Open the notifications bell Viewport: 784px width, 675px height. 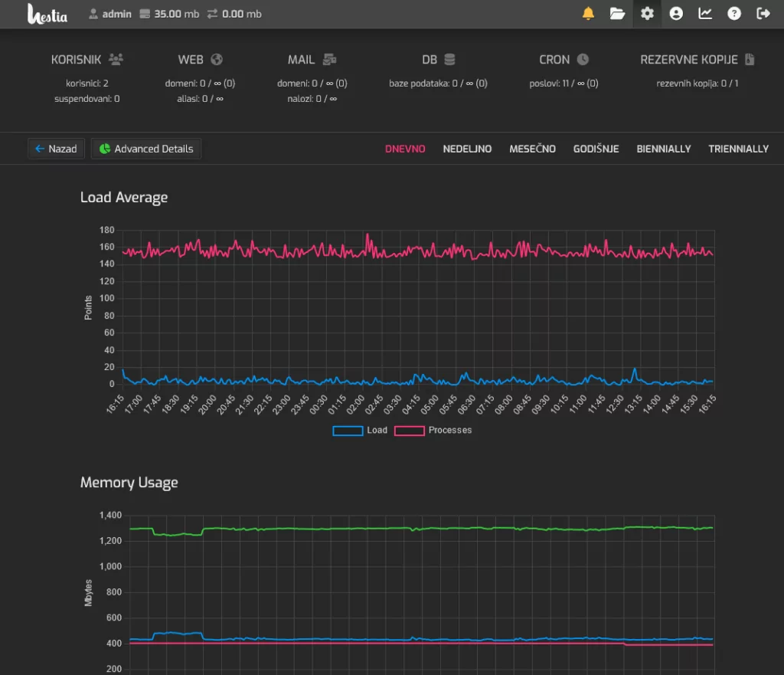tap(589, 14)
